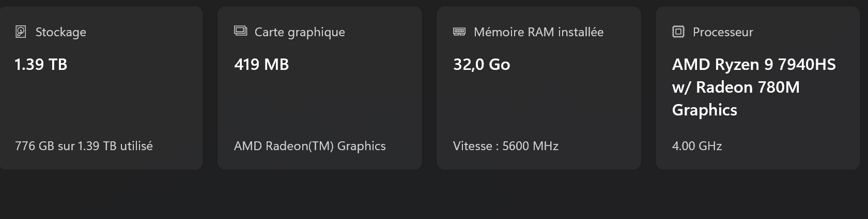Click the 1.39 TB storage value
This screenshot has height=219, width=868.
(41, 64)
